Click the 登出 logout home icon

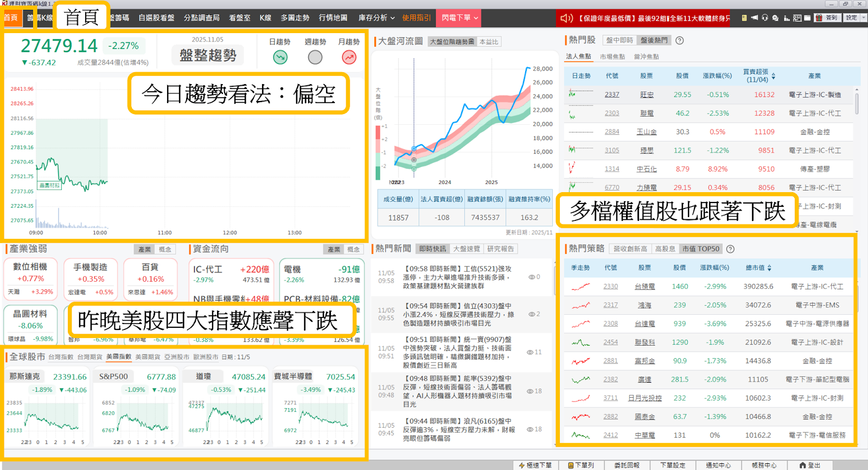[803, 465]
